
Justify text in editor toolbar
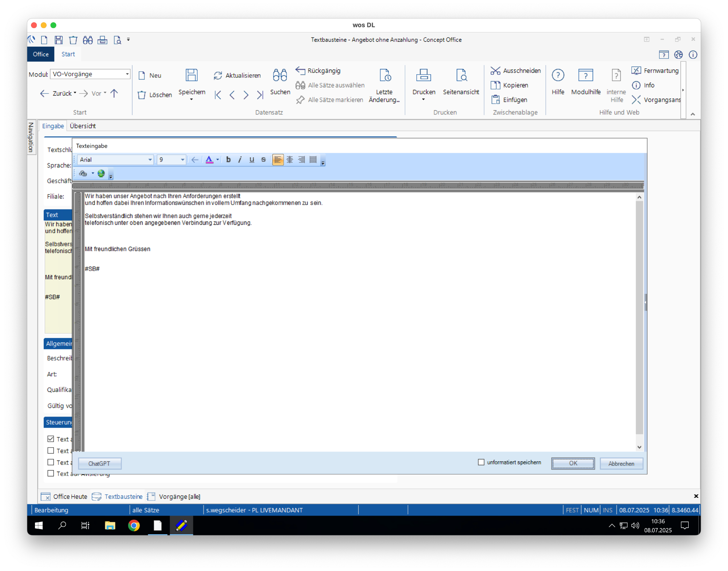(x=313, y=160)
